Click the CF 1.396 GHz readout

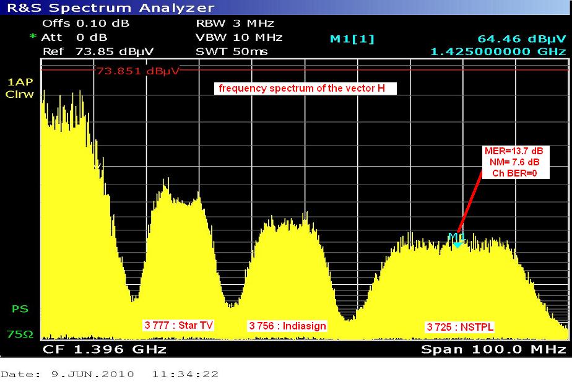click(x=104, y=349)
